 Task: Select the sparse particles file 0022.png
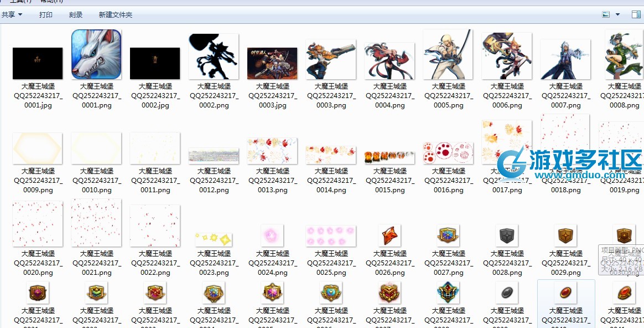(155, 226)
